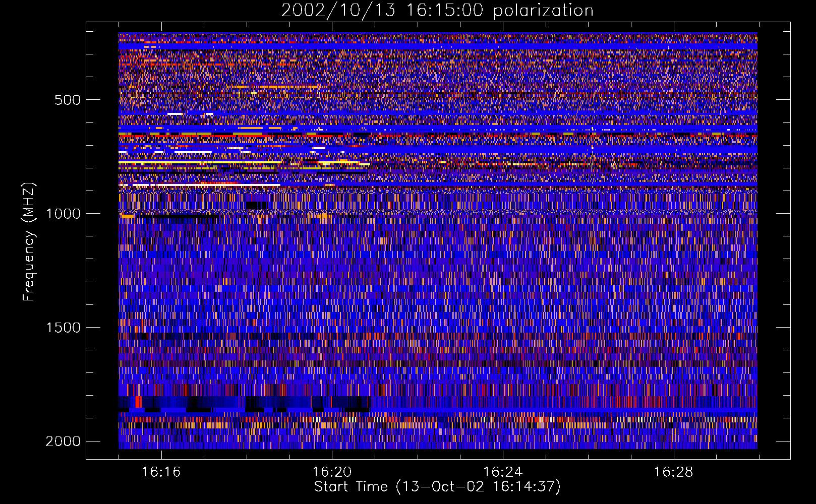Click the plot title '2002/10/13 16:15:00 polarization'
816x504 pixels.
coord(437,11)
